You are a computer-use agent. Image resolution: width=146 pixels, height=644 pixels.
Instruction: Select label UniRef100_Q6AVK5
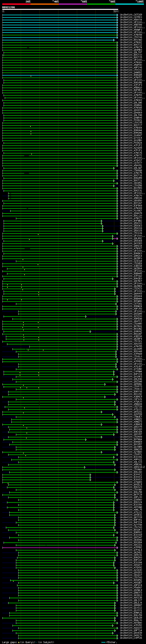point(131,294)
